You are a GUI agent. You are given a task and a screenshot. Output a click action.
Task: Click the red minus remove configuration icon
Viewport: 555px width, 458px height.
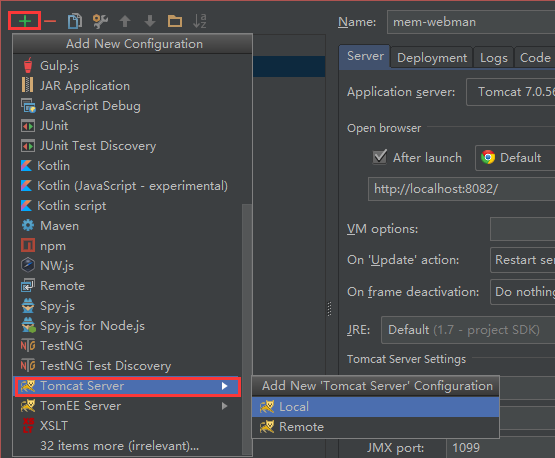click(x=50, y=22)
